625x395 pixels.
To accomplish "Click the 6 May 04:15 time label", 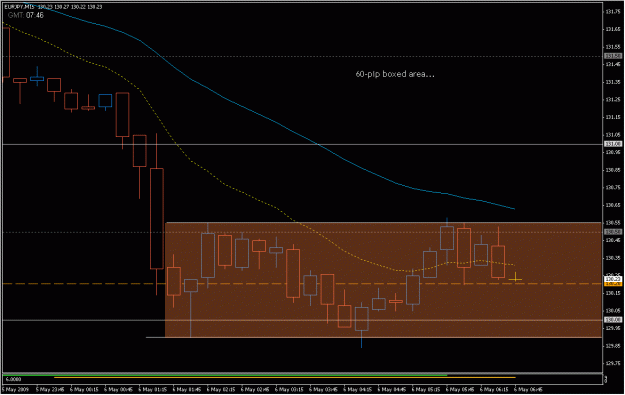I will (x=358, y=389).
